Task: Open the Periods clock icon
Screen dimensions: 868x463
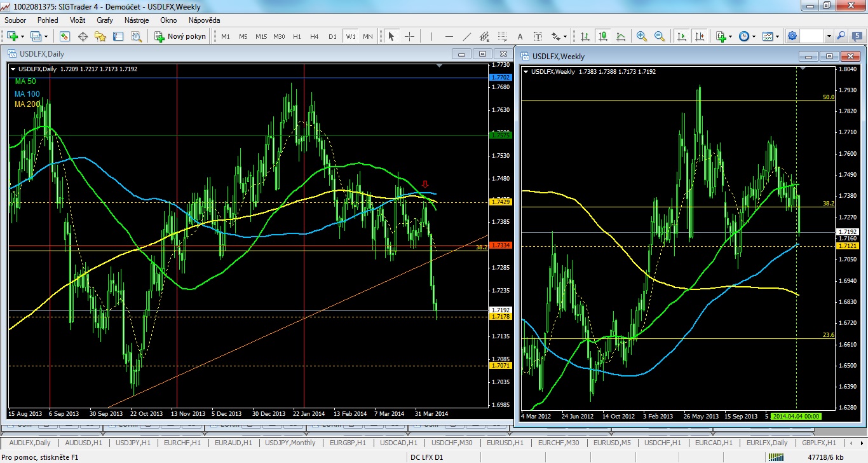Action: click(744, 36)
